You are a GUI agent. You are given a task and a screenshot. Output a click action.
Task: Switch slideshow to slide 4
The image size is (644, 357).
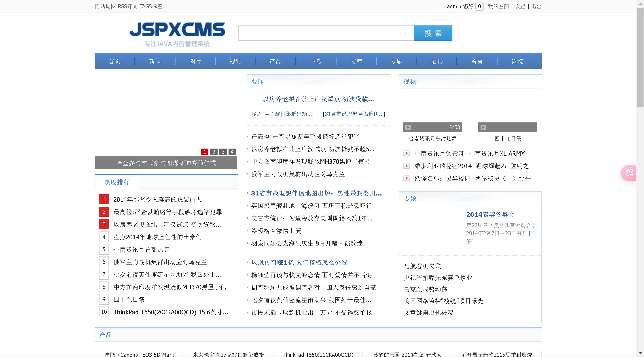[232, 152]
